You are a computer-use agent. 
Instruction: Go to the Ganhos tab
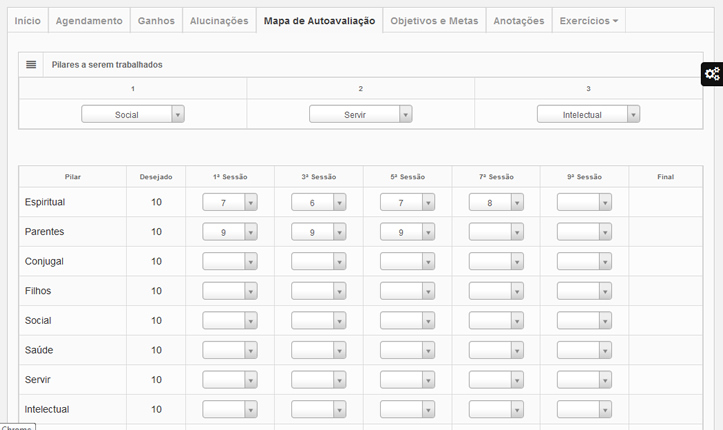tap(155, 21)
